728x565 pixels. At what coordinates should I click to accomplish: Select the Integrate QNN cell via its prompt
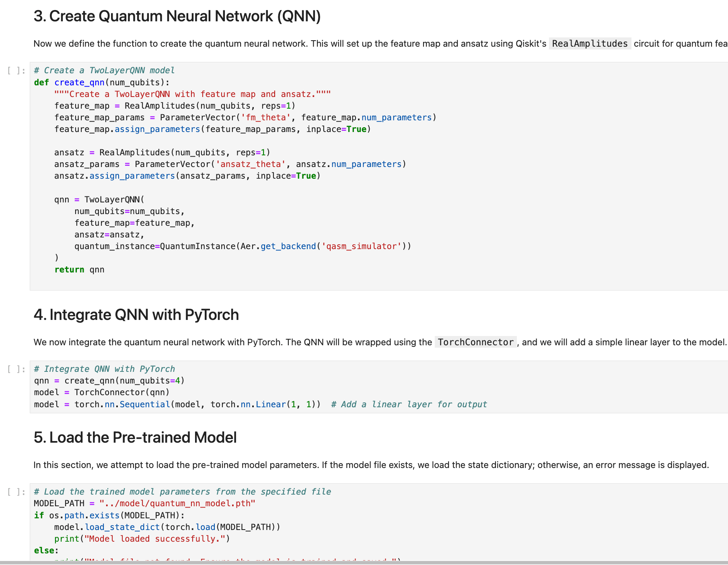click(x=16, y=369)
